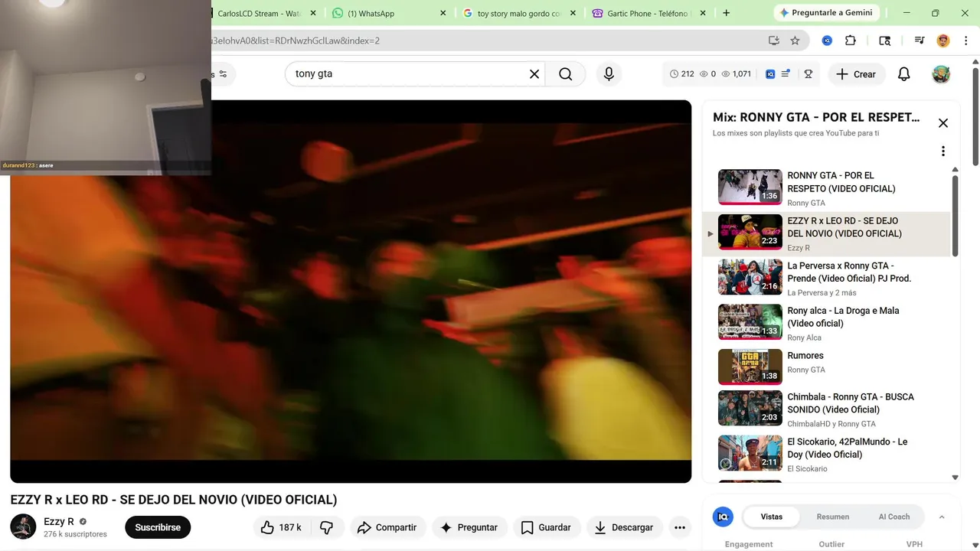Click the Engagement column label
The width and height of the screenshot is (980, 551).
pos(749,544)
